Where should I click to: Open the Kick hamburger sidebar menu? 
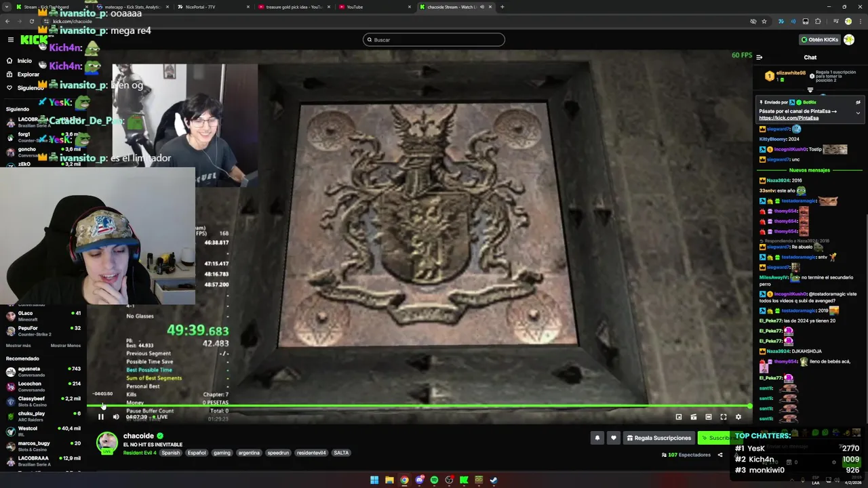point(11,40)
